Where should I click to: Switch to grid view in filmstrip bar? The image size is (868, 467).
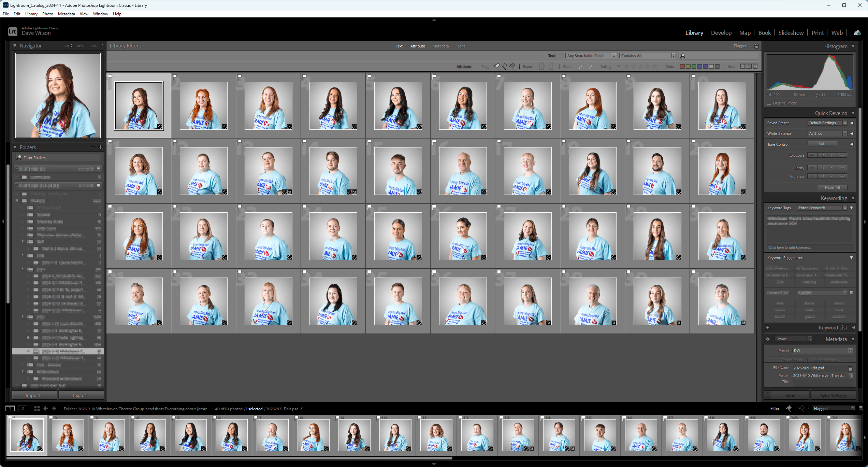pos(37,409)
